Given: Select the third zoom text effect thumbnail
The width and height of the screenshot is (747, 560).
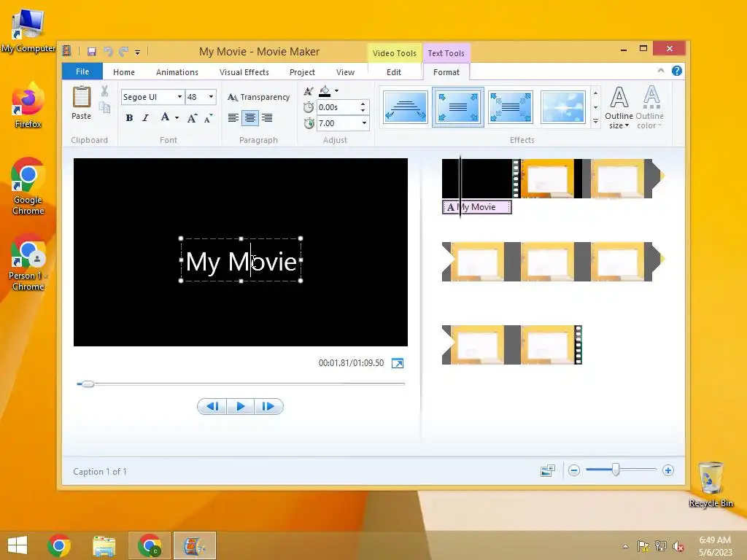Looking at the screenshot, I should click(510, 107).
